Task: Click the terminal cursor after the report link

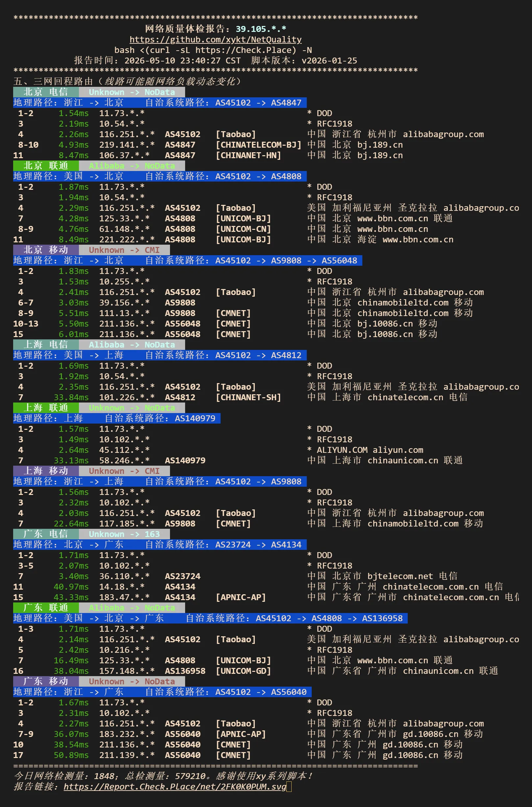Action: pos(289,786)
